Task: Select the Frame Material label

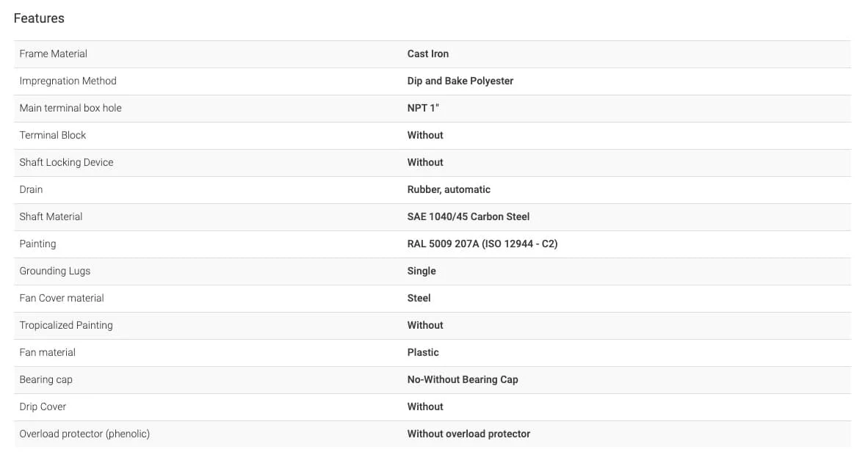Action: pos(53,54)
